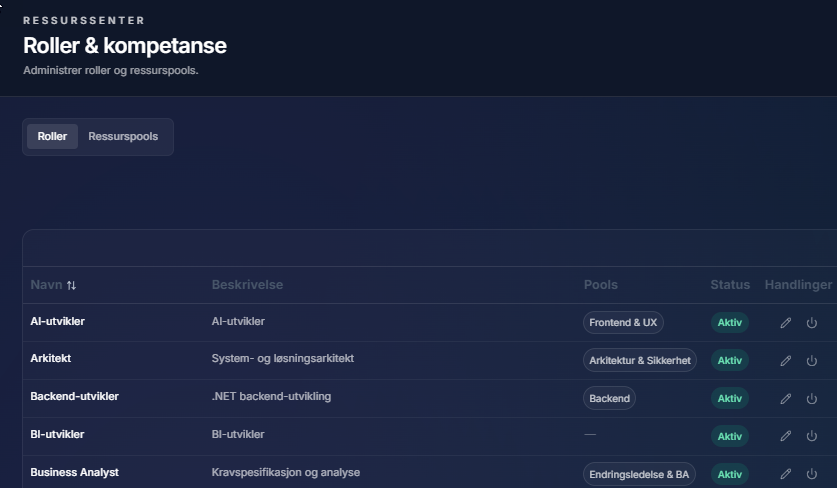
Task: Deactivate BI-utvikler role via power icon
Action: [811, 436]
